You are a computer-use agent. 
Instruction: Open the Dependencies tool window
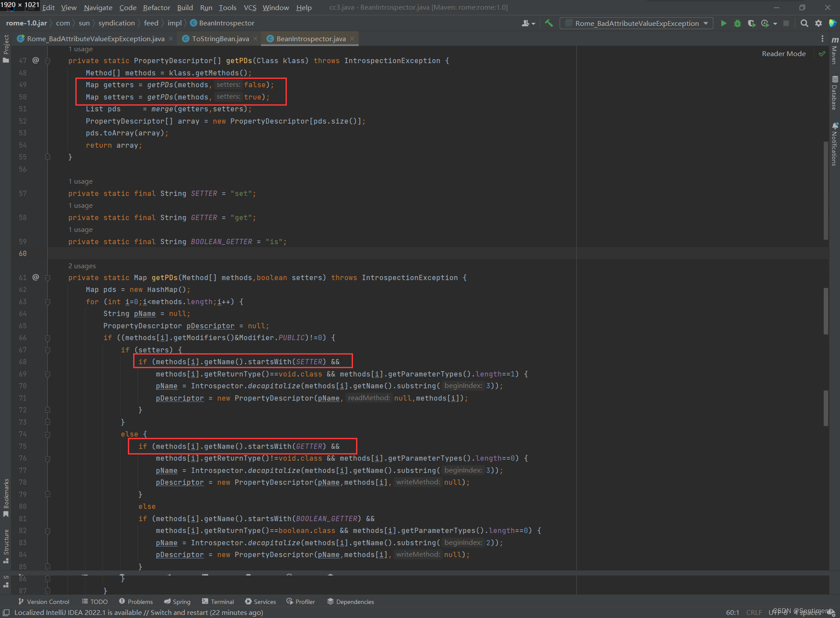[x=351, y=601]
